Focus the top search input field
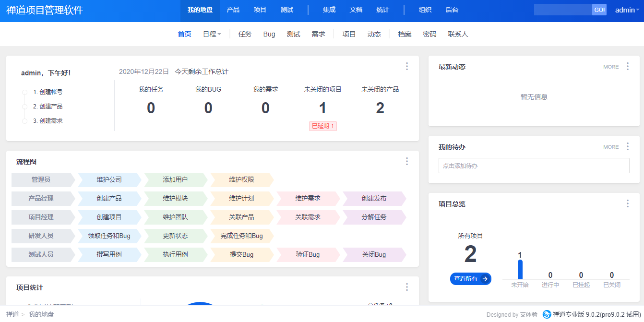 [x=563, y=10]
